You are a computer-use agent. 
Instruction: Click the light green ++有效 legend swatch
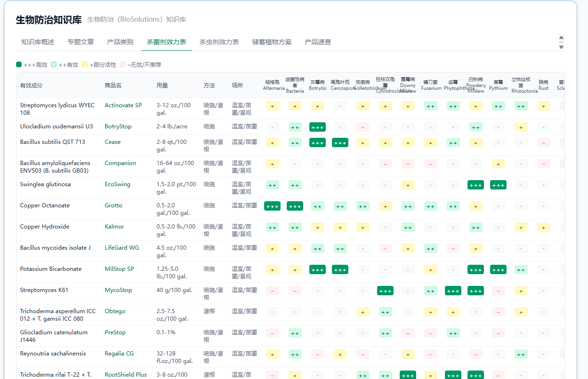click(x=54, y=64)
